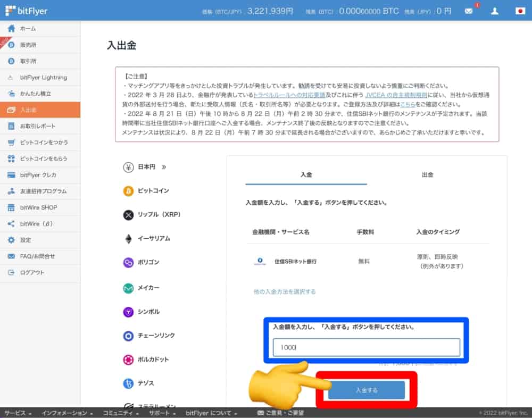Open 販売所 in the sidebar menu

tap(28, 45)
